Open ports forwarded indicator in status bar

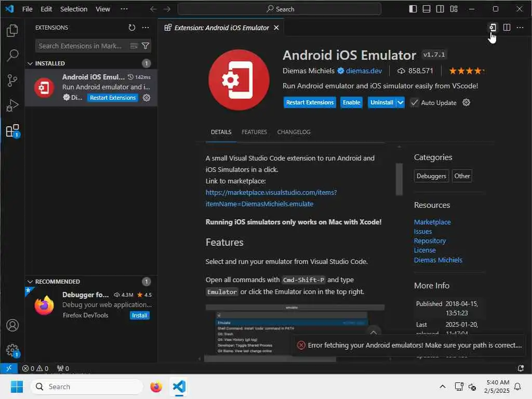click(x=63, y=368)
